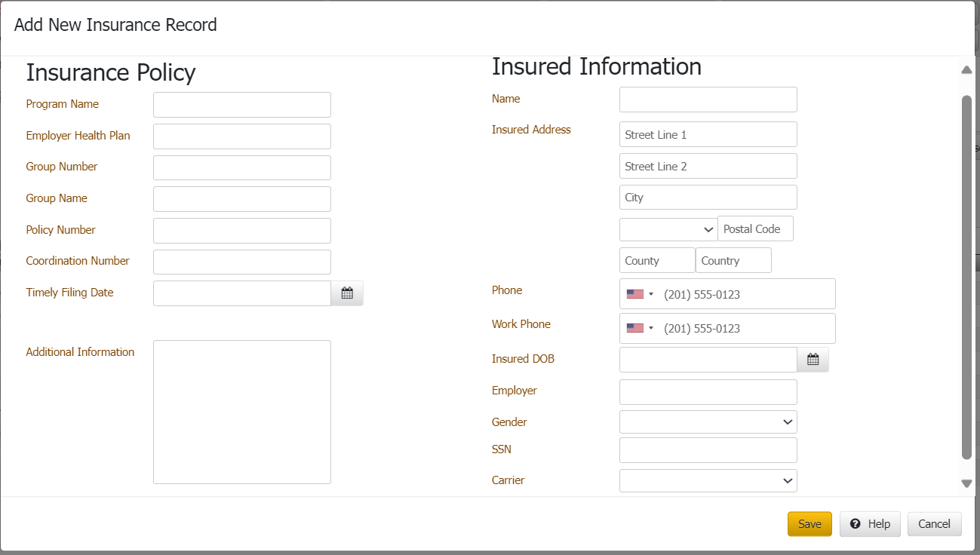Focus the Employer Health Plan field
The width and height of the screenshot is (980, 555).
point(241,136)
